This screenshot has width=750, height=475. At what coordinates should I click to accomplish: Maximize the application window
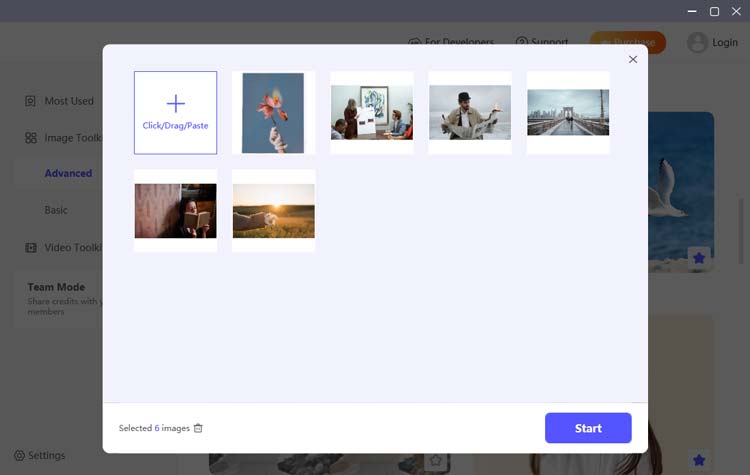click(714, 11)
